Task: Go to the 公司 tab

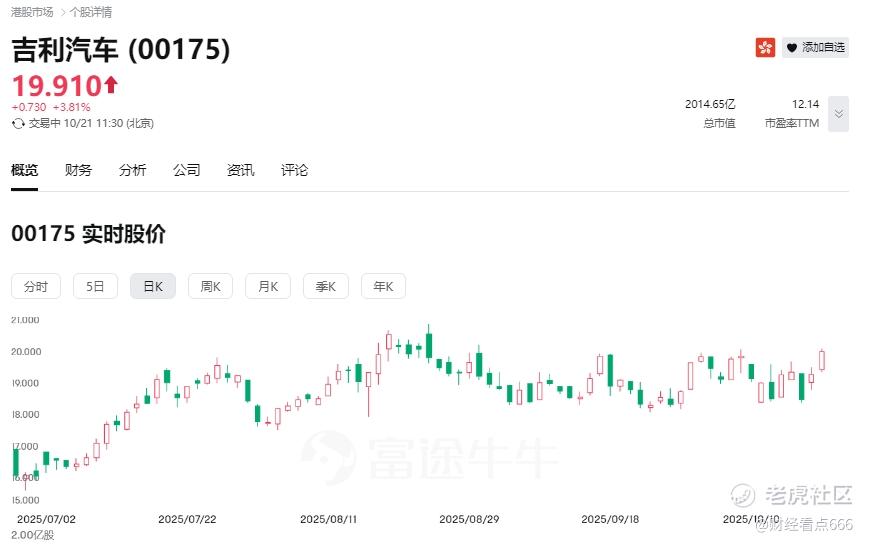Action: coord(186,170)
